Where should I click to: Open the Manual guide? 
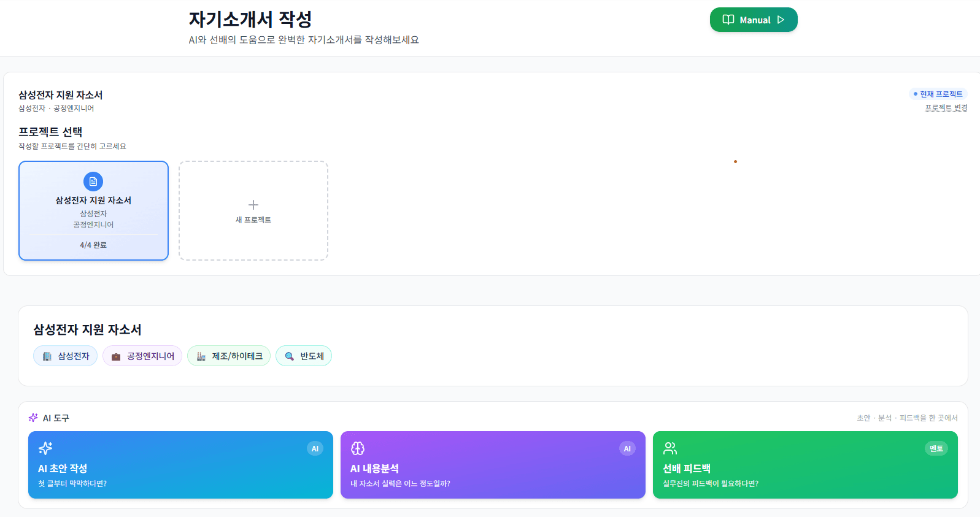pyautogui.click(x=754, y=19)
